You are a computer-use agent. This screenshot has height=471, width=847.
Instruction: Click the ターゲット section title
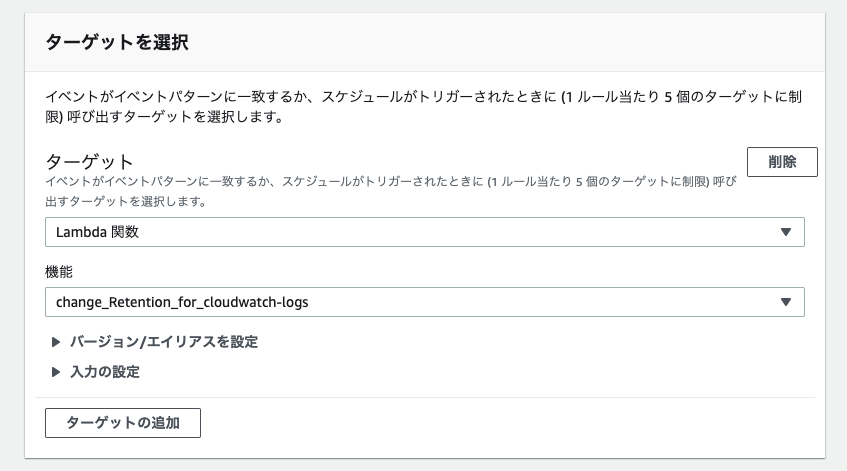coord(89,162)
